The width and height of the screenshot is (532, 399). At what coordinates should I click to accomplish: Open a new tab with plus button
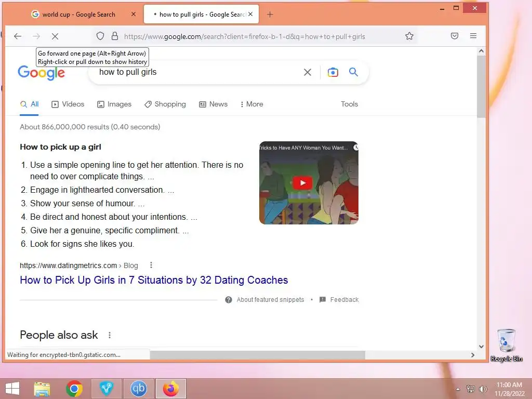270,14
